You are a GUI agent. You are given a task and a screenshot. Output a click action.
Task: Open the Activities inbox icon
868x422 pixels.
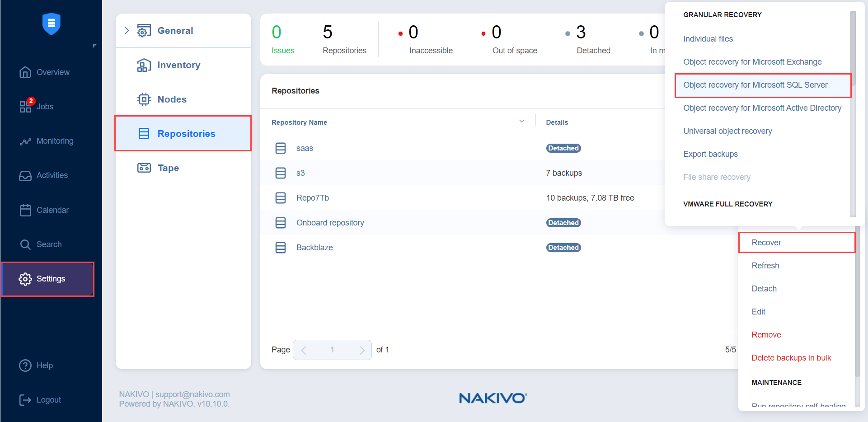tap(25, 176)
